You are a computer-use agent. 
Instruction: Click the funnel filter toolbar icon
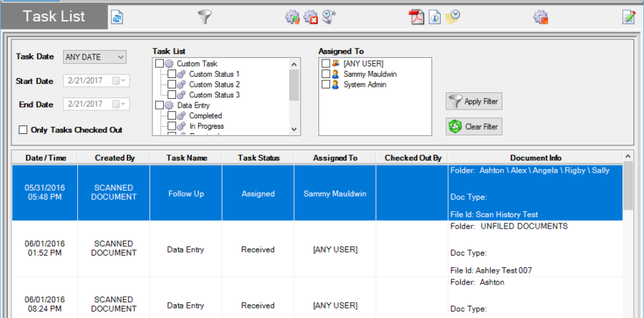click(x=205, y=17)
